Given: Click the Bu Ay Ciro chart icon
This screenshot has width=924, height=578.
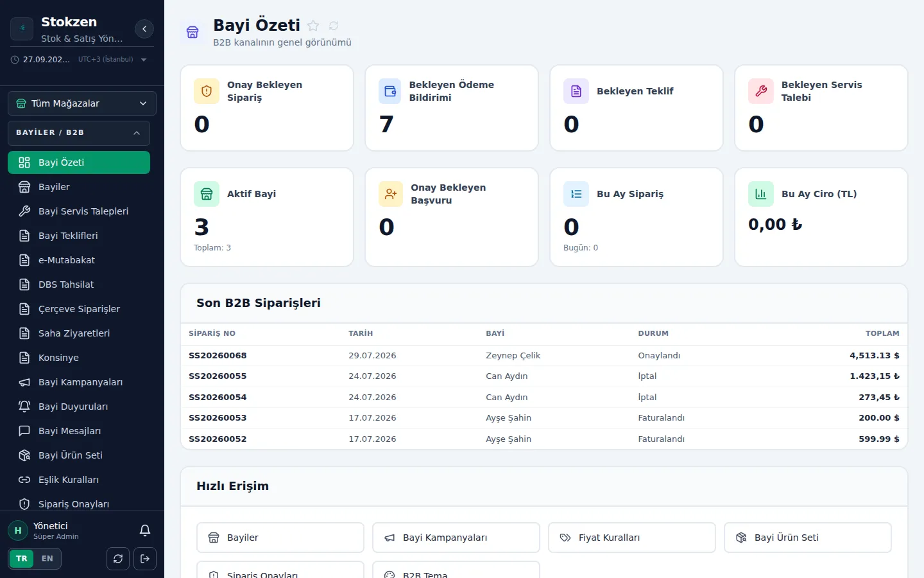Looking at the screenshot, I should coord(761,194).
